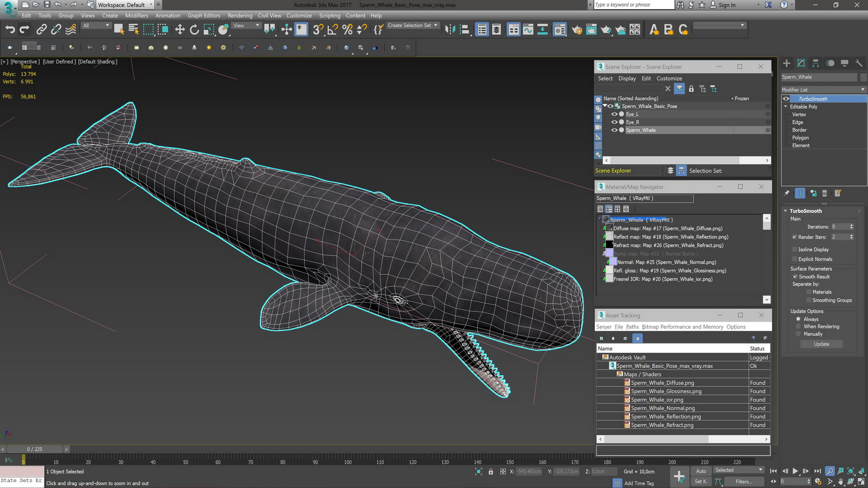Enable Isoline Display checkbox
868x488 pixels.
pos(794,249)
